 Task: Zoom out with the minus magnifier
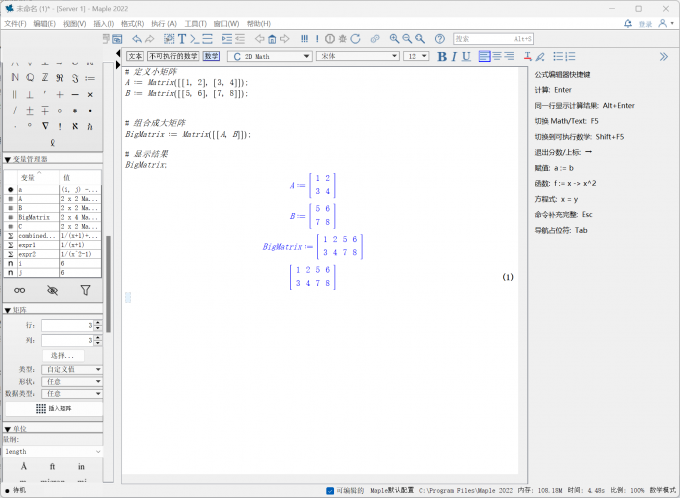tap(407, 39)
